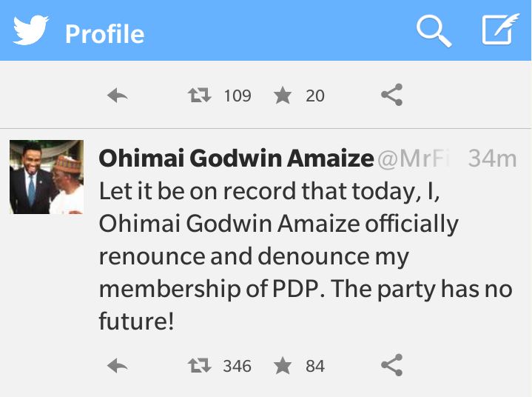The image size is (532, 397).
Task: Select the Profile header title
Action: tap(104, 33)
